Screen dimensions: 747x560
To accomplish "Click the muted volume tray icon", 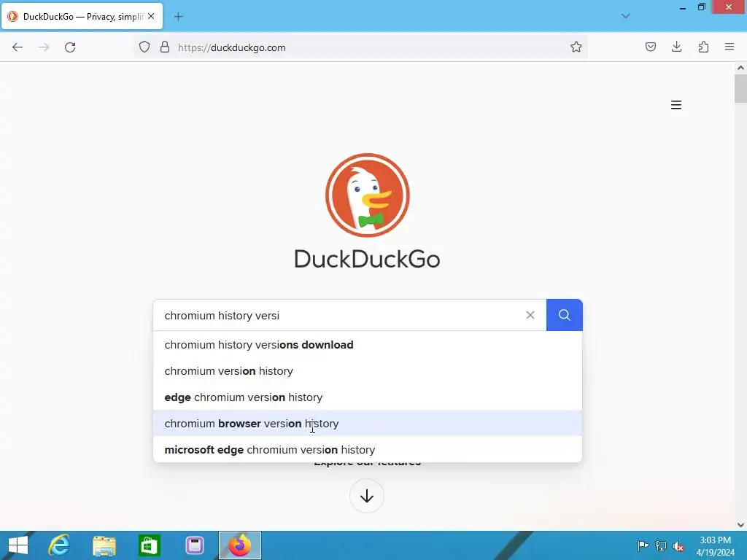I will [678, 545].
